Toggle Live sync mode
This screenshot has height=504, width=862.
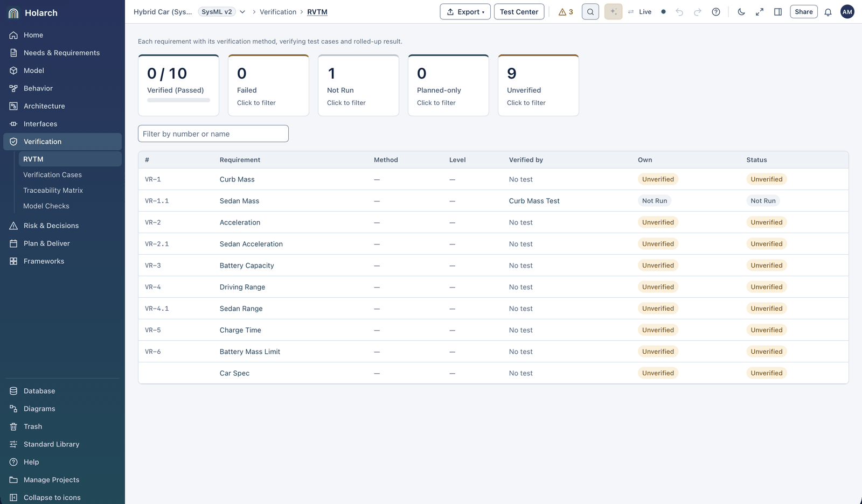(639, 12)
